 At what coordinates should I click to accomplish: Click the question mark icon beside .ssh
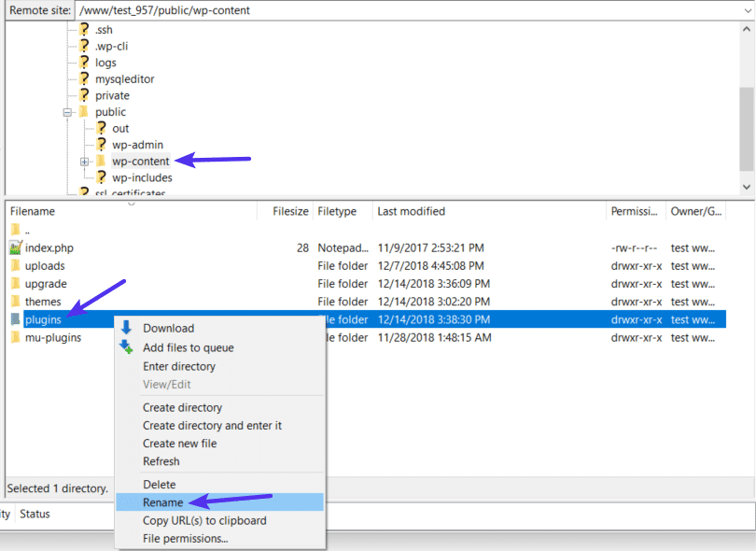(83, 29)
